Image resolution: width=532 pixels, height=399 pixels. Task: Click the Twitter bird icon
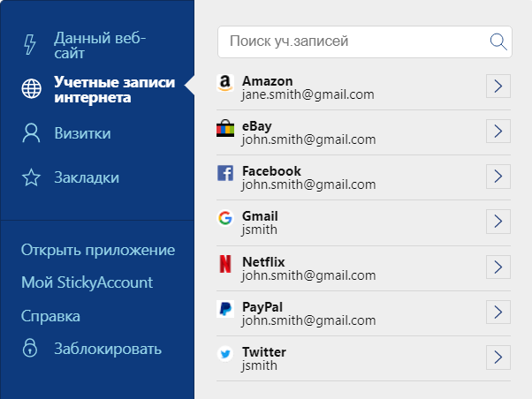click(x=225, y=354)
